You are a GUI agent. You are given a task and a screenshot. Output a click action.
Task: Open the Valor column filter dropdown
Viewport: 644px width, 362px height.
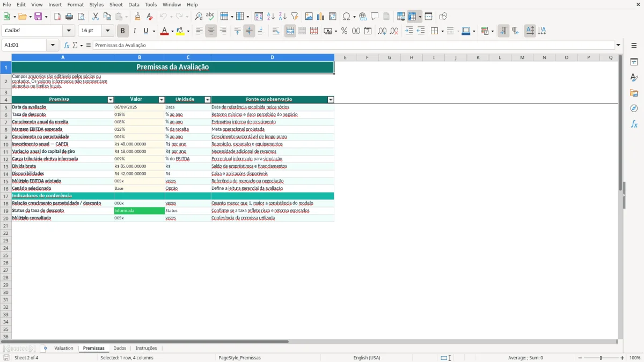pyautogui.click(x=162, y=100)
